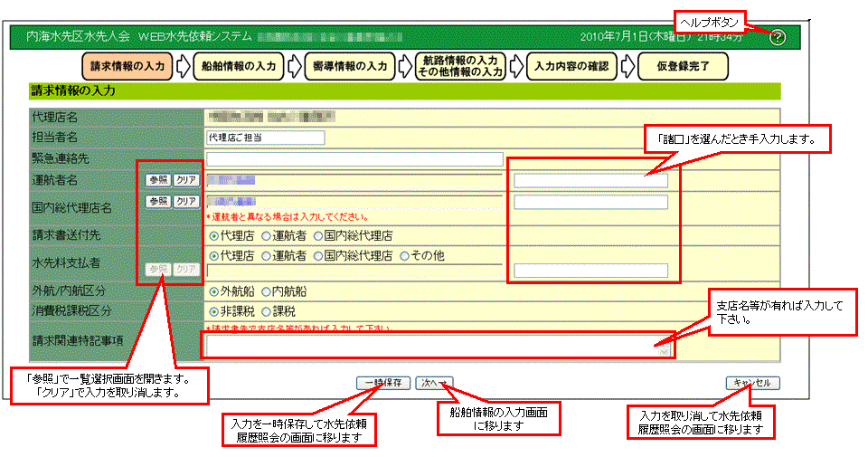
Task: Go to 請求情報の入力 step tab
Action: 127,66
